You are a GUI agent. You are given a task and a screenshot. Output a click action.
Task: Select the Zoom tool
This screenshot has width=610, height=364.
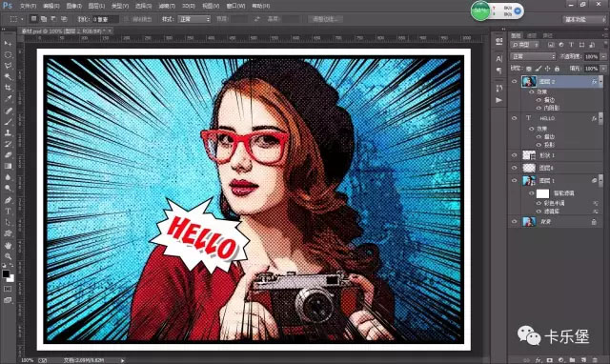pyautogui.click(x=8, y=256)
